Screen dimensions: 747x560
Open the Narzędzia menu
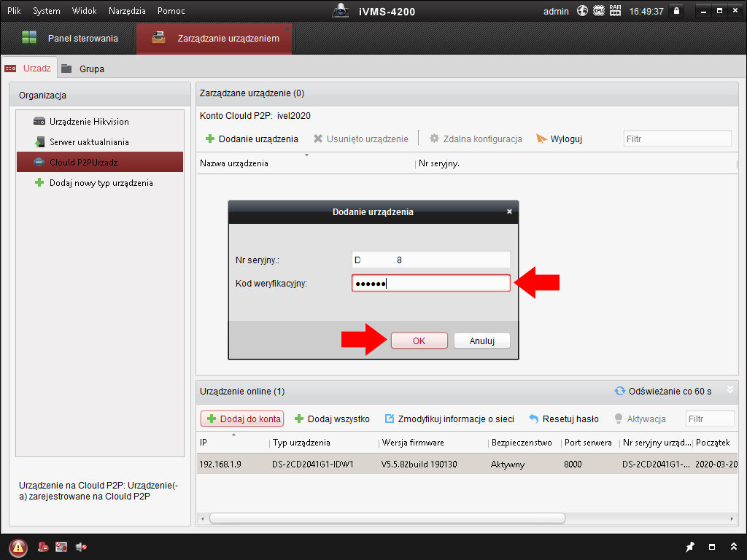(x=127, y=11)
